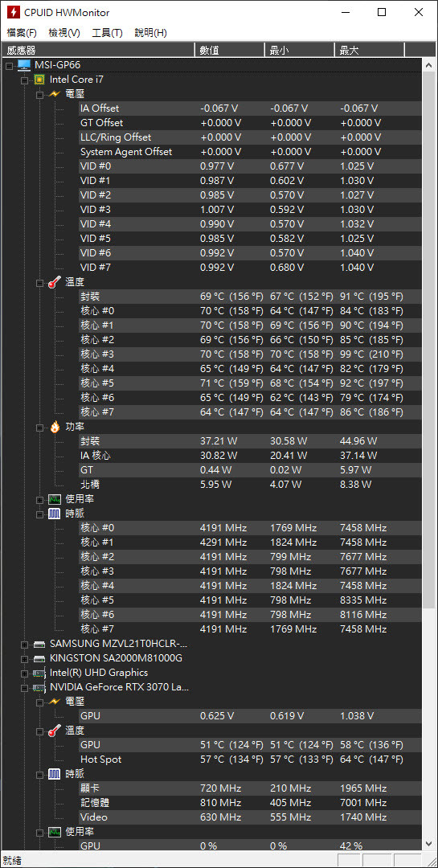Select the LLC/Ring Offset row
438x868 pixels.
[x=250, y=137]
